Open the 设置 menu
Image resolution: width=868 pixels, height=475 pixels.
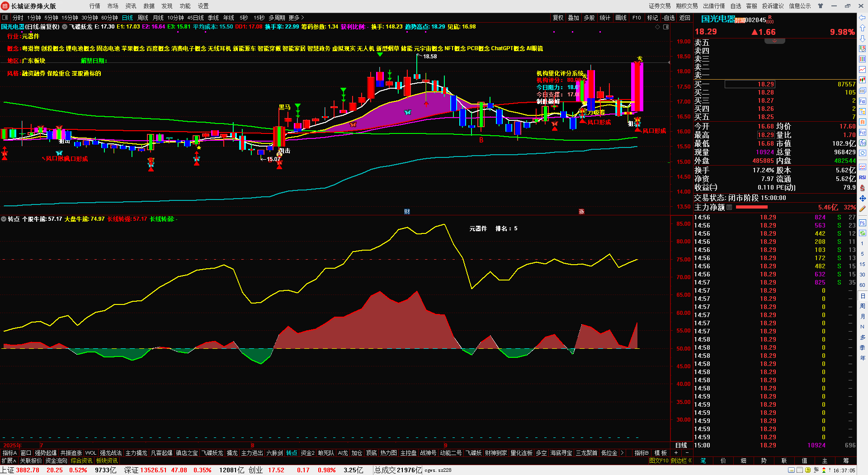click(x=203, y=6)
